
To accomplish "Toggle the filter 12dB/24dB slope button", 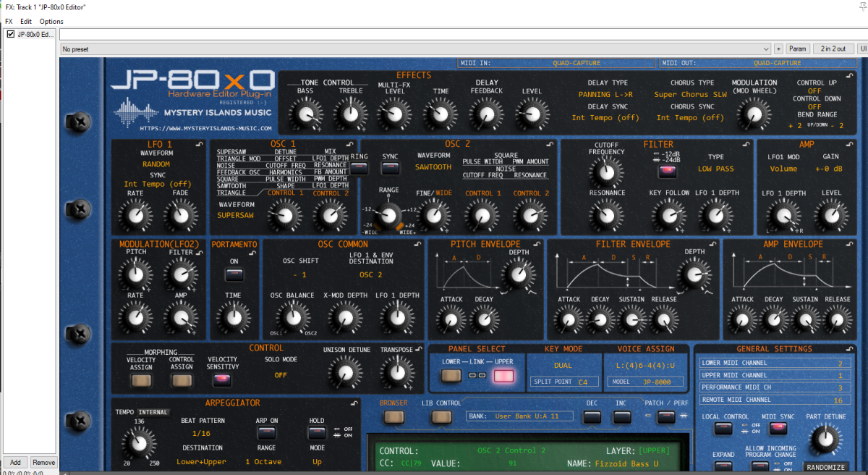I will (666, 172).
